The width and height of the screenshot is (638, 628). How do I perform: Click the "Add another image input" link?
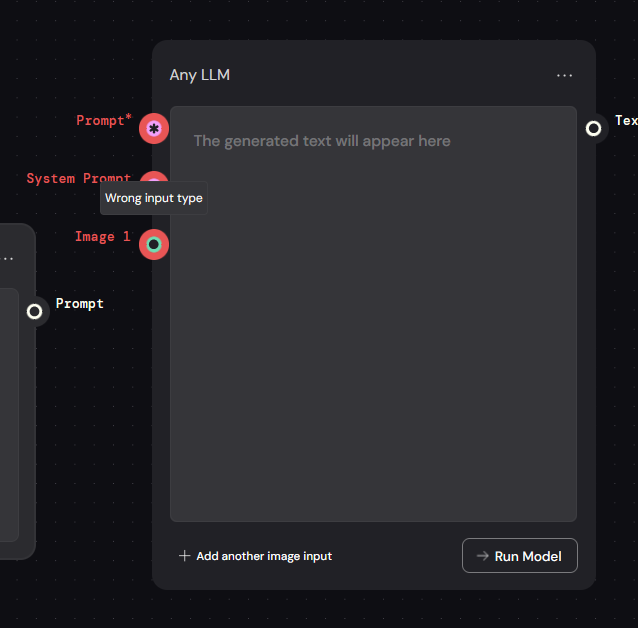click(264, 556)
